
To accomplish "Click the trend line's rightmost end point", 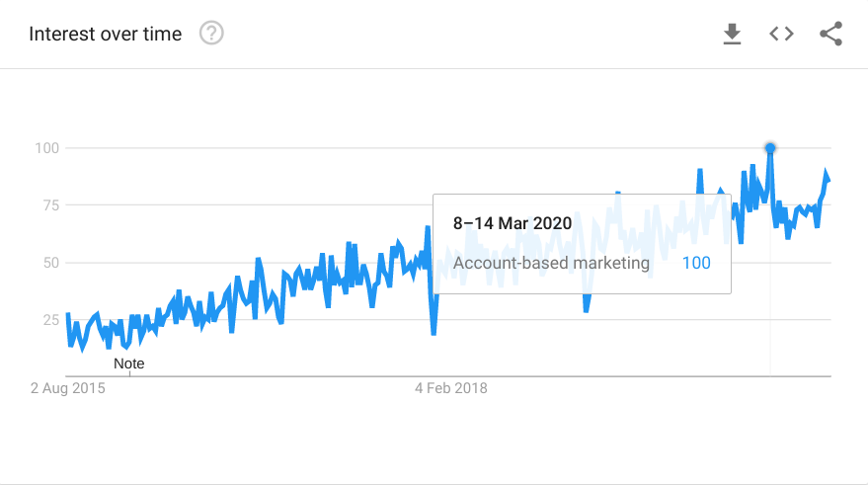I will tap(829, 181).
